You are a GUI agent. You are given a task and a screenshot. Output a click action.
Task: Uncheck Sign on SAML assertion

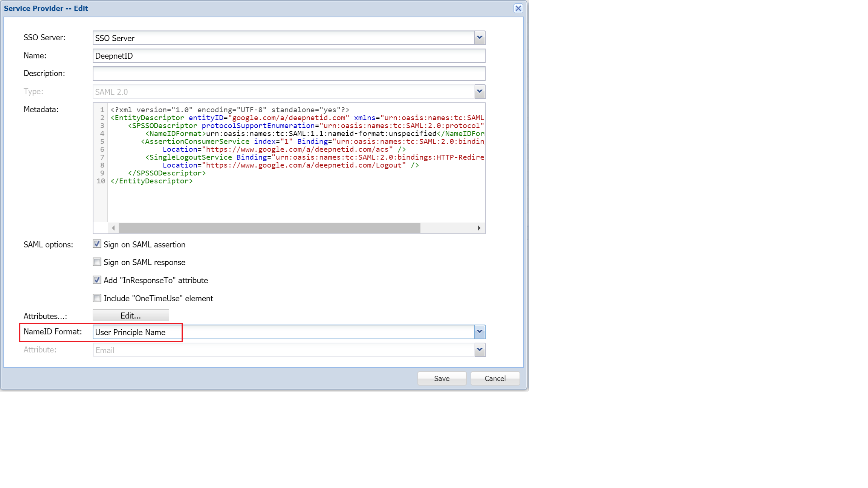tap(97, 244)
